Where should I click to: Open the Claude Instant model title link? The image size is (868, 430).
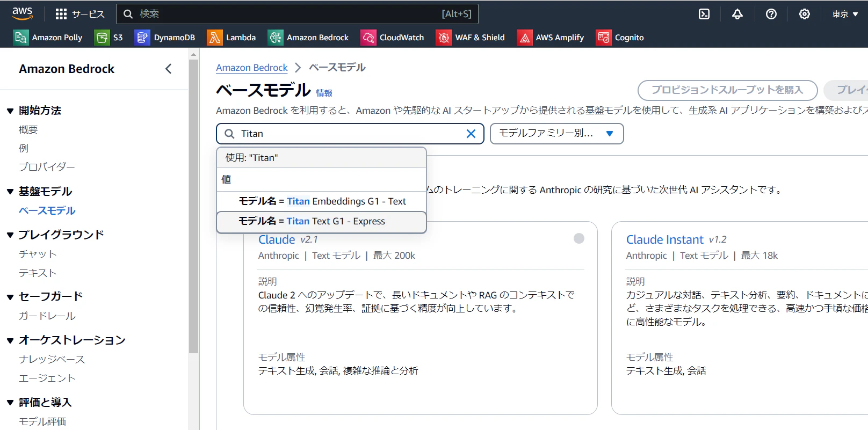pos(664,239)
